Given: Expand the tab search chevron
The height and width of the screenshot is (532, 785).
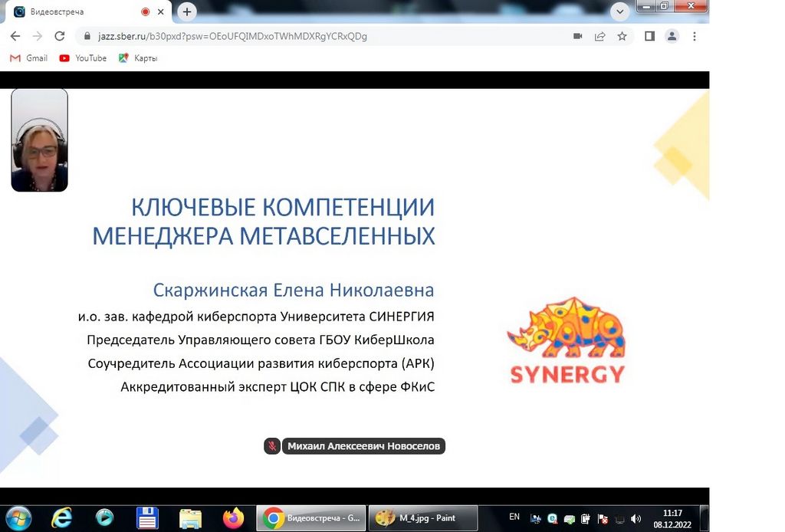Looking at the screenshot, I should [620, 11].
